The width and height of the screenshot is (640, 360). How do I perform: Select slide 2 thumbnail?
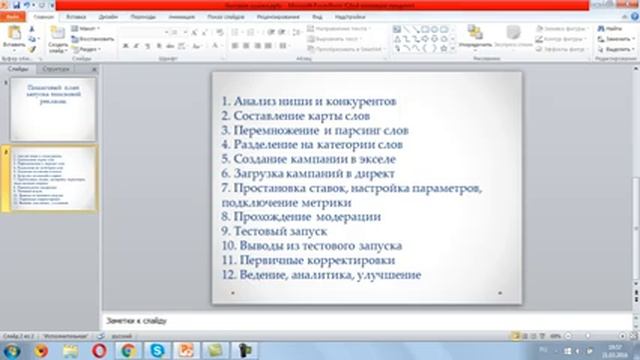pyautogui.click(x=53, y=178)
